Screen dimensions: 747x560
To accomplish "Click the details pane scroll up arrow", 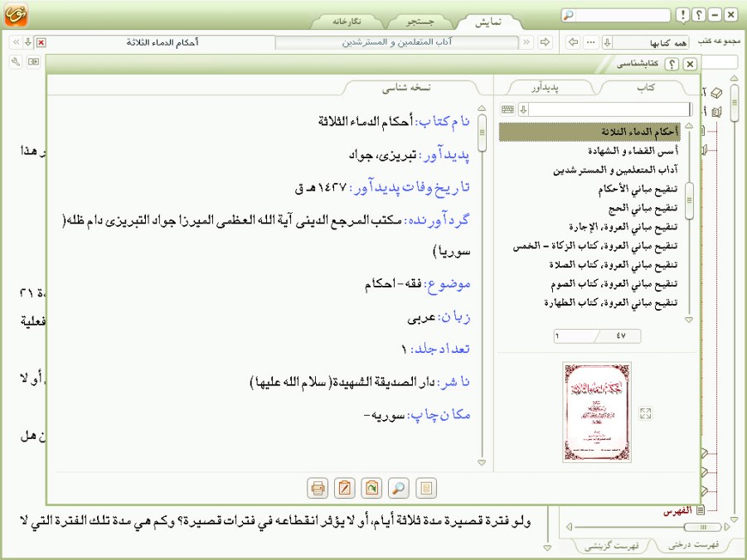I will click(x=482, y=108).
